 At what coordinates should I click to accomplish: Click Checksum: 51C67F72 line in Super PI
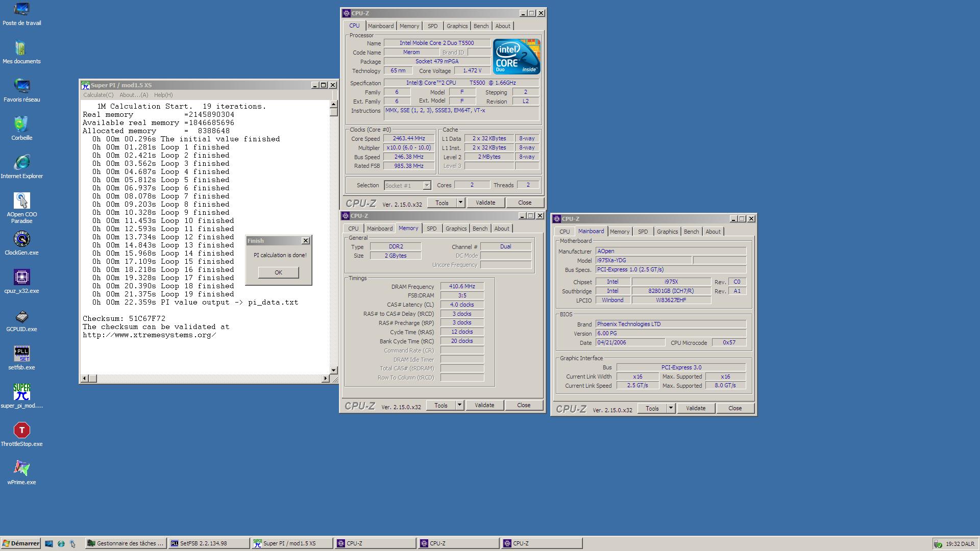coord(124,319)
